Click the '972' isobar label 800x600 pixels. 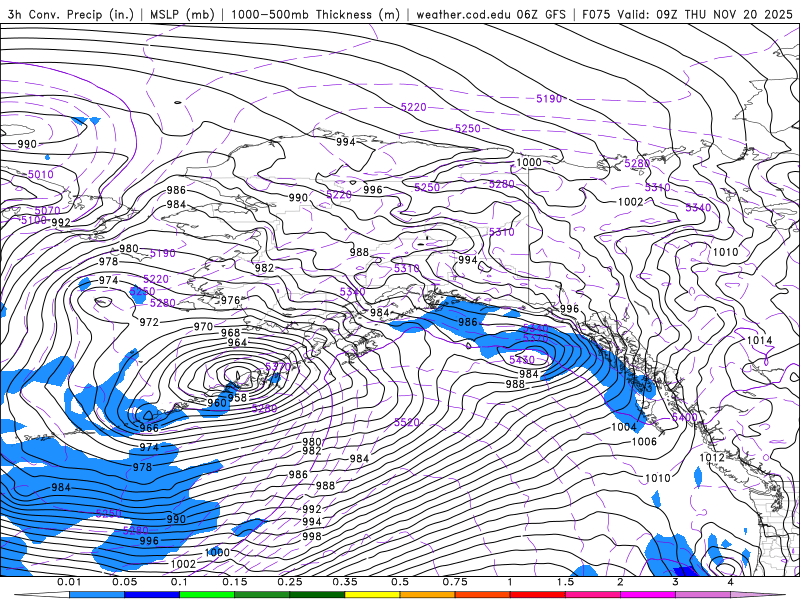pos(149,322)
